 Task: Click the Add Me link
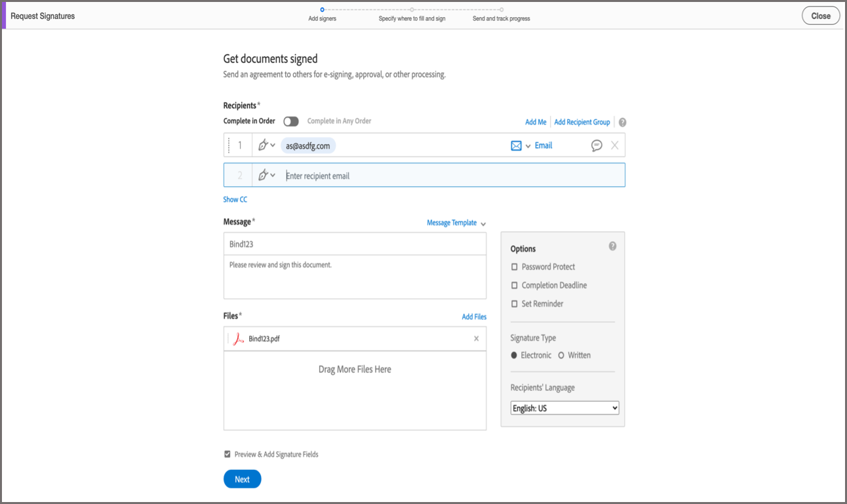click(536, 122)
